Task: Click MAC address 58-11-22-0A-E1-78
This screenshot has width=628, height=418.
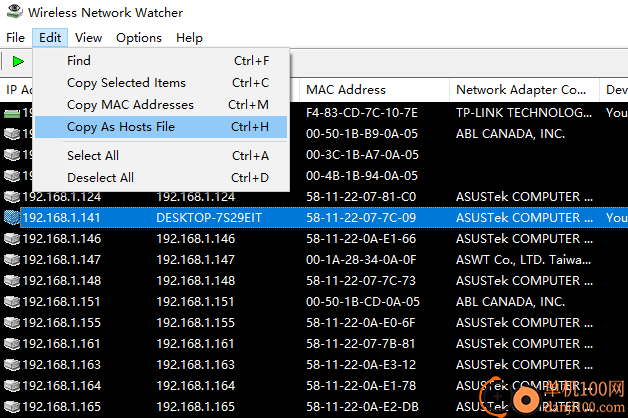Action: pyautogui.click(x=361, y=386)
